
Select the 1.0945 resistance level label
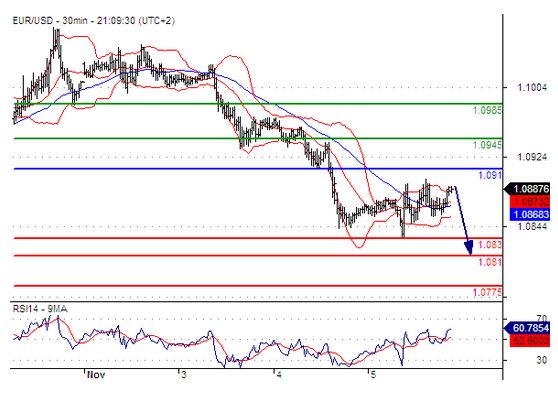click(487, 145)
